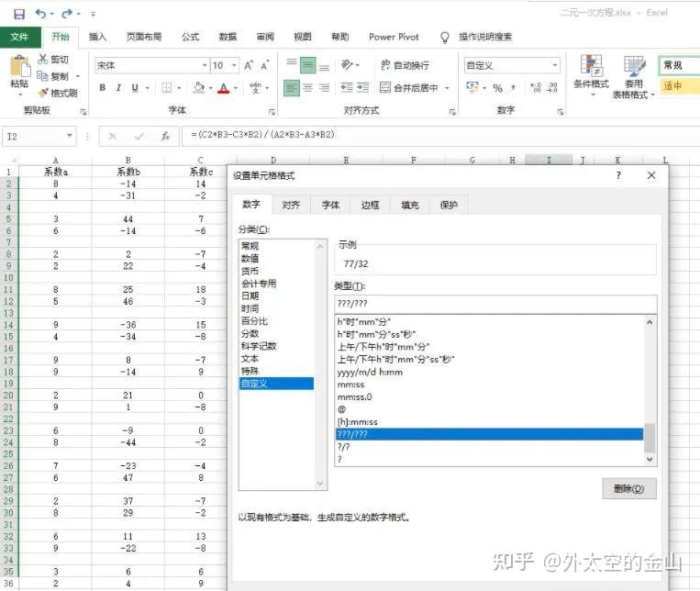Image resolution: width=700 pixels, height=591 pixels.
Task: Open the font name dropdown (宋体)
Action: click(205, 66)
